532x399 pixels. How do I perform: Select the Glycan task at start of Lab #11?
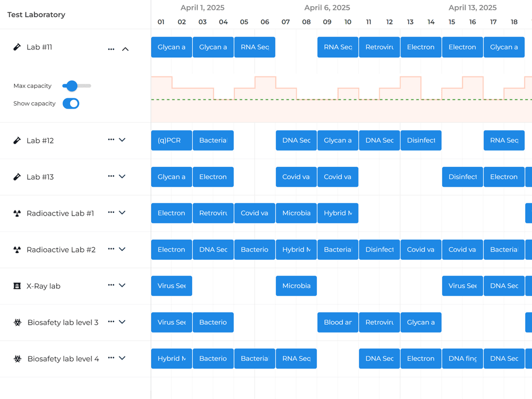click(171, 47)
